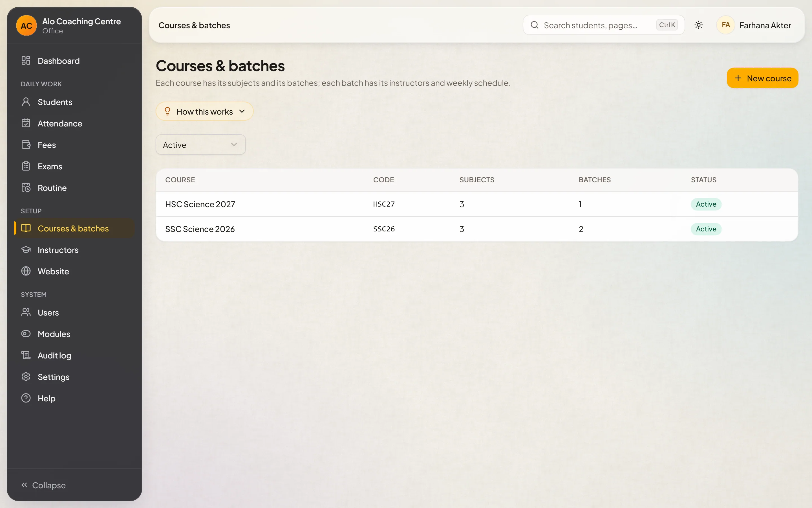Click Active badge in SSC Science row
The height and width of the screenshot is (508, 812).
pyautogui.click(x=706, y=229)
